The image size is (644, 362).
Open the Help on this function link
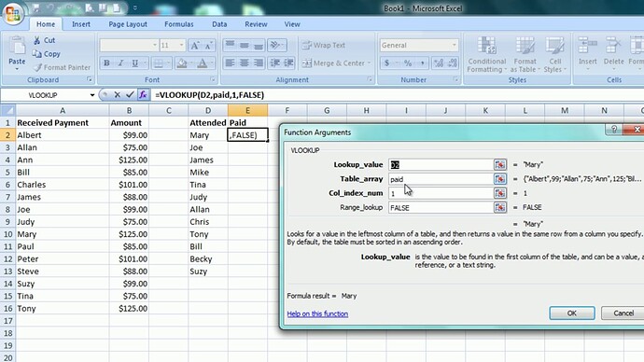pos(317,313)
